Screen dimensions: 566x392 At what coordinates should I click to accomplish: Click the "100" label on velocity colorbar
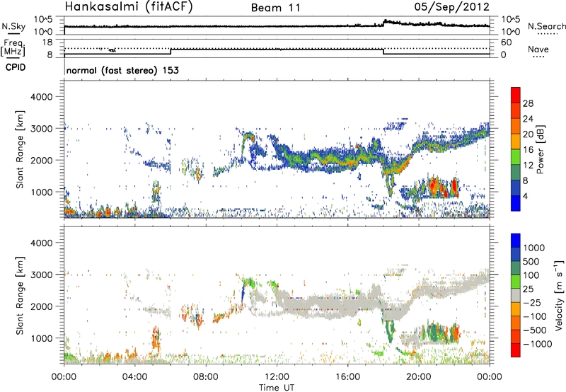point(532,275)
